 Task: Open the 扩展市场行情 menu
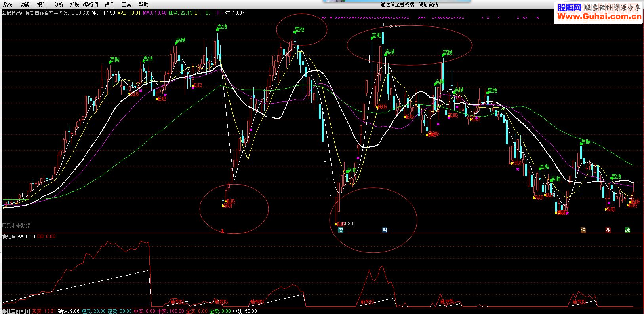84,4
